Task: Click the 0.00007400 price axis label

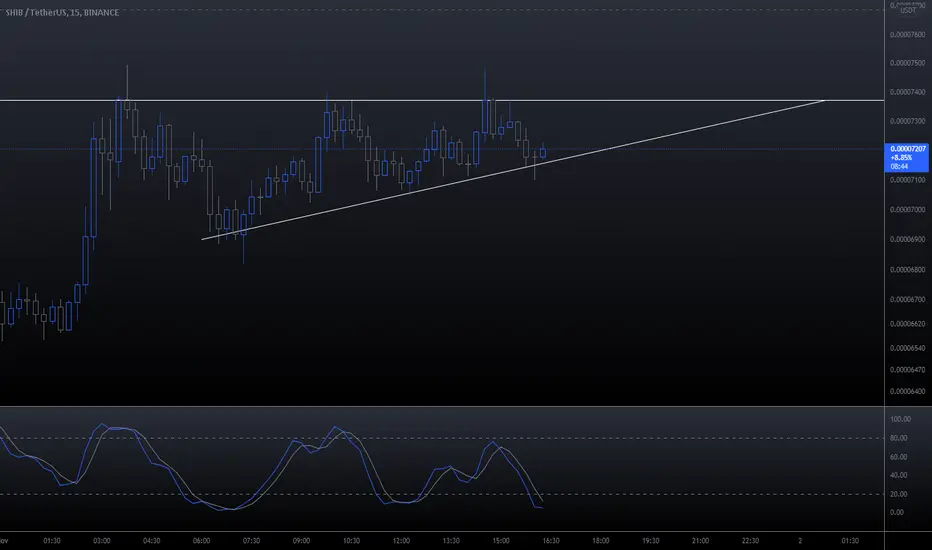Action: coord(908,92)
